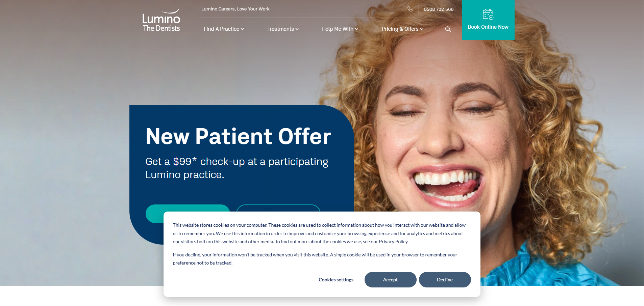Open the Treatments menu item
Screen dimensions: 644x306
click(283, 29)
